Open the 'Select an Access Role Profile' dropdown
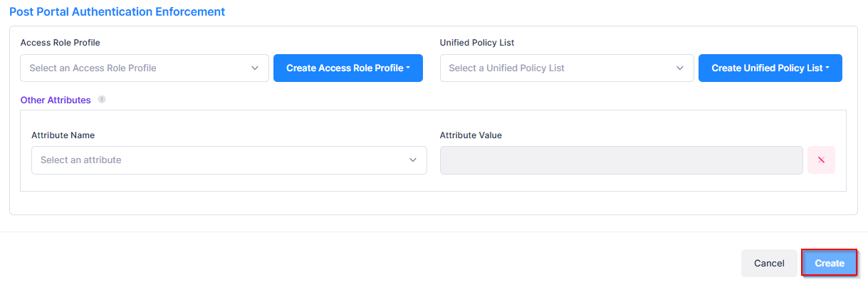This screenshot has width=868, height=290. click(x=135, y=68)
